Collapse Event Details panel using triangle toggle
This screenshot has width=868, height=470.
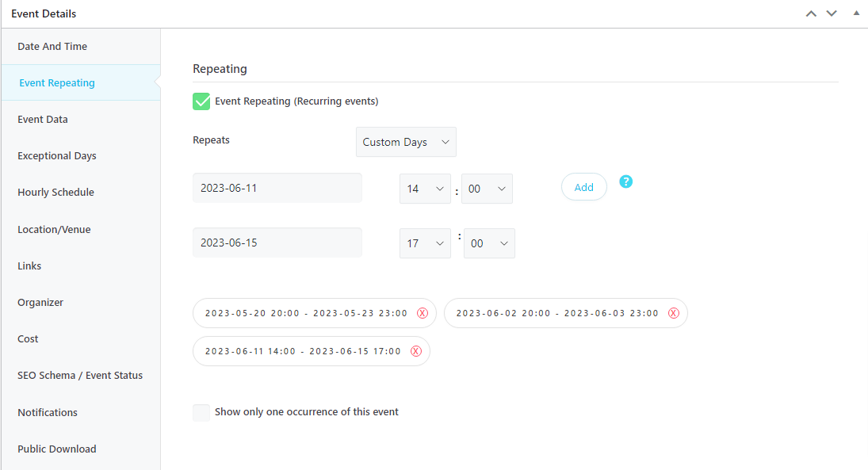[856, 13]
